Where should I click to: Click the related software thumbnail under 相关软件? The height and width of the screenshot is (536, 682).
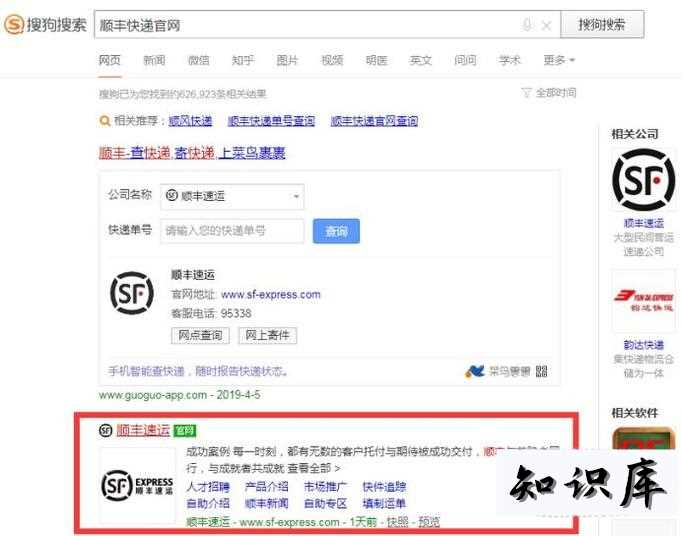644,439
